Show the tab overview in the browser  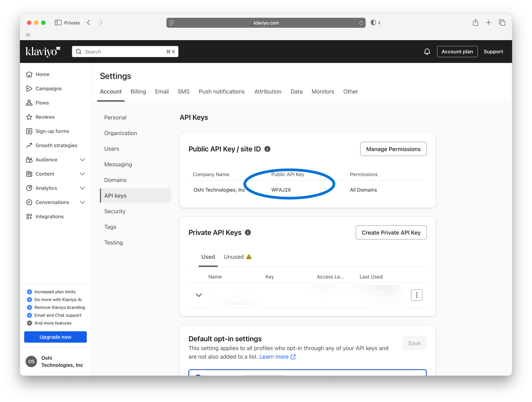click(x=502, y=23)
